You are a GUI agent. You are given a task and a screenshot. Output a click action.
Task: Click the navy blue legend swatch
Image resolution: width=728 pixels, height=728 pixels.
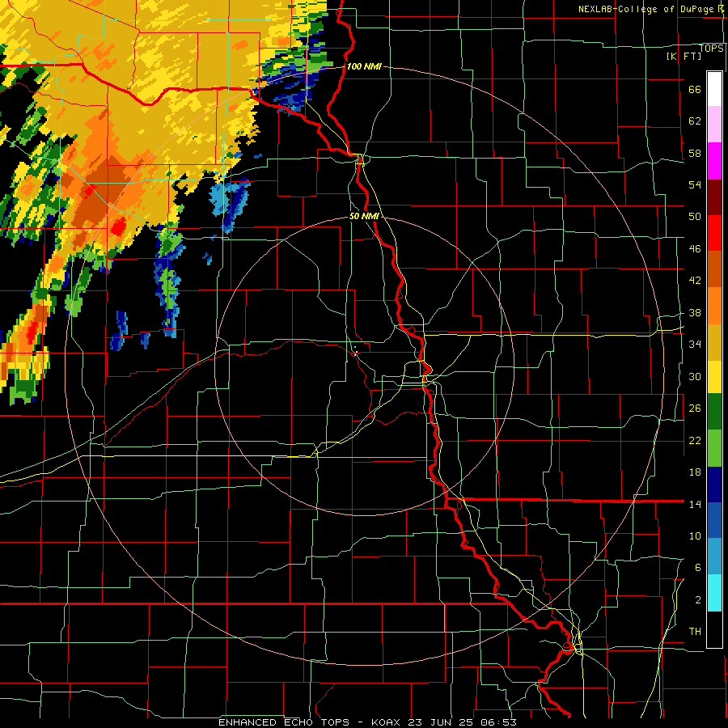click(x=714, y=485)
